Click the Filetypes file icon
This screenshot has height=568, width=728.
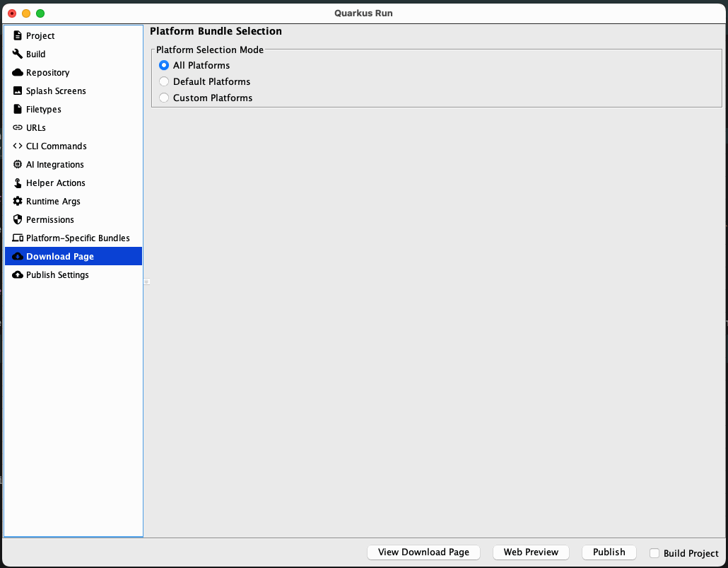pos(18,109)
